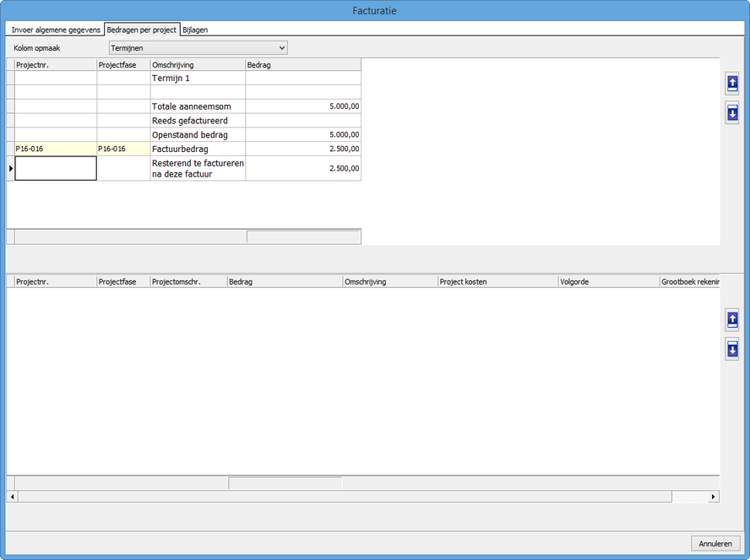
Task: Select current row indicator arrow
Action: 10,168
